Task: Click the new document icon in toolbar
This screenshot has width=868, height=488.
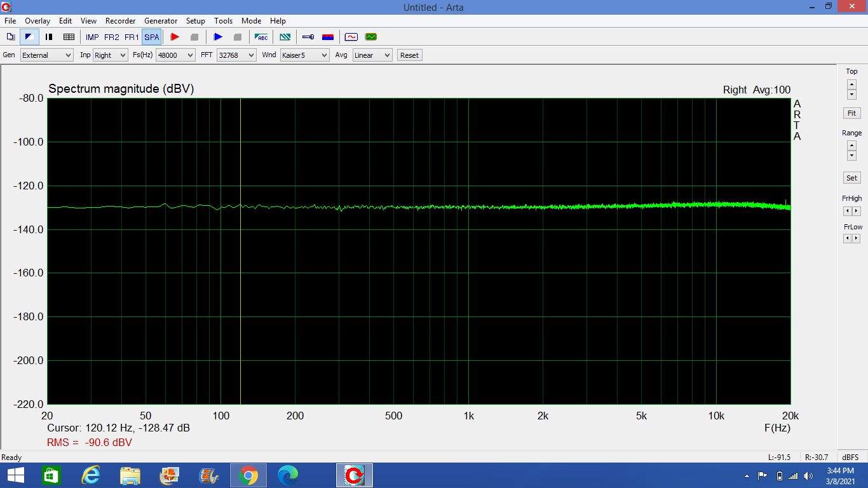Action: click(10, 37)
